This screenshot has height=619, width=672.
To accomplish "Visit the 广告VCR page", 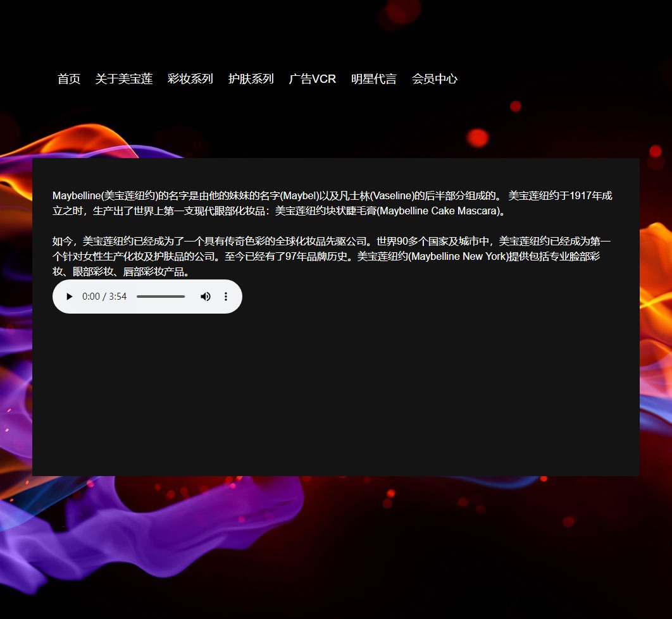I will (x=313, y=79).
